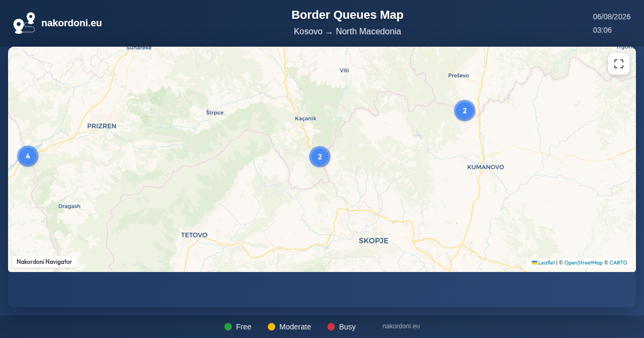Image resolution: width=644 pixels, height=338 pixels.
Task: Click the SKOPJE city label
Action: 374,241
